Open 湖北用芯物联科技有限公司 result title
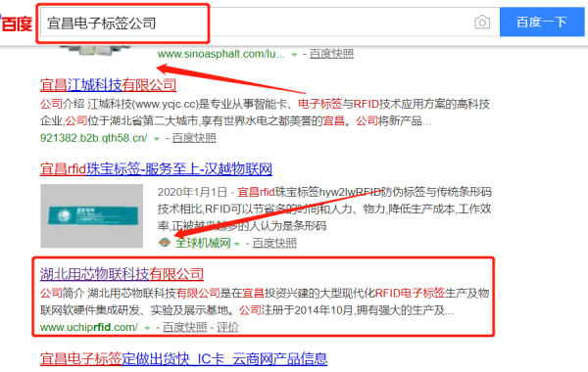 (122, 274)
